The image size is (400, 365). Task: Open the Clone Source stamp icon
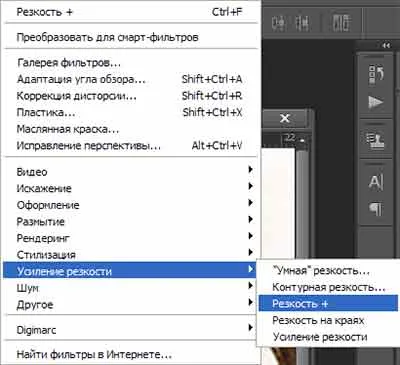[x=376, y=140]
